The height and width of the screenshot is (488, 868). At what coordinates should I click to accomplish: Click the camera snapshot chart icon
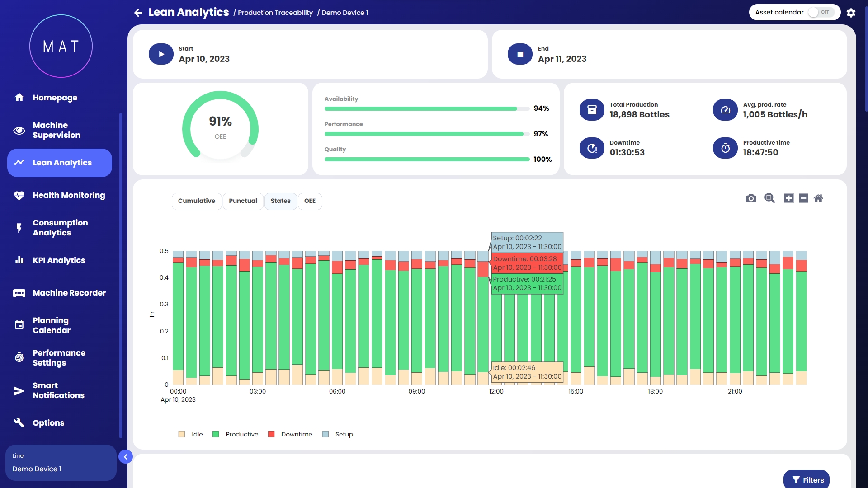(x=751, y=198)
